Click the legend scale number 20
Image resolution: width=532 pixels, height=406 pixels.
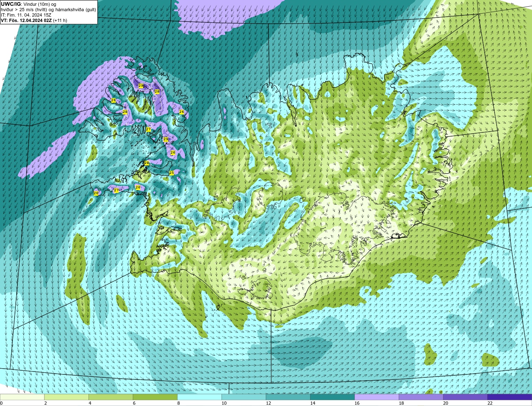click(446, 403)
